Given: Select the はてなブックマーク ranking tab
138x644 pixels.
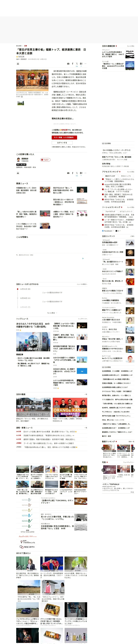Looking at the screenshot, I should click(x=126, y=211).
